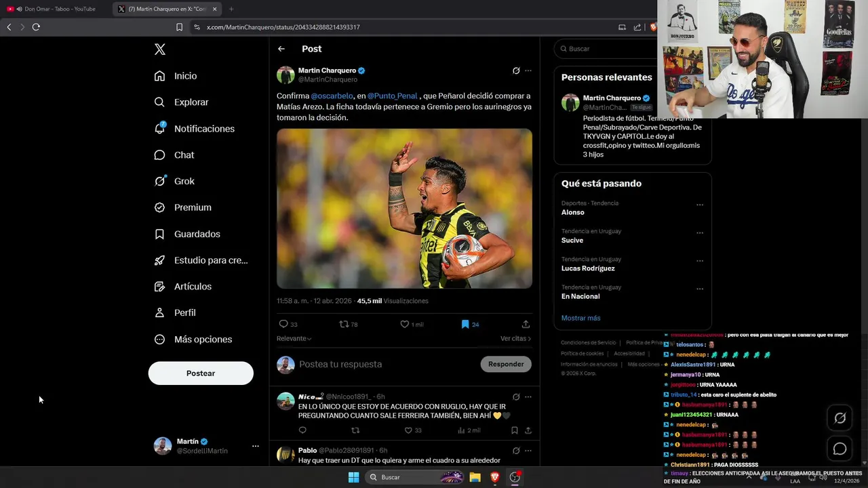Open Guardados bookmarks page
This screenshot has width=868, height=488.
[x=187, y=234]
